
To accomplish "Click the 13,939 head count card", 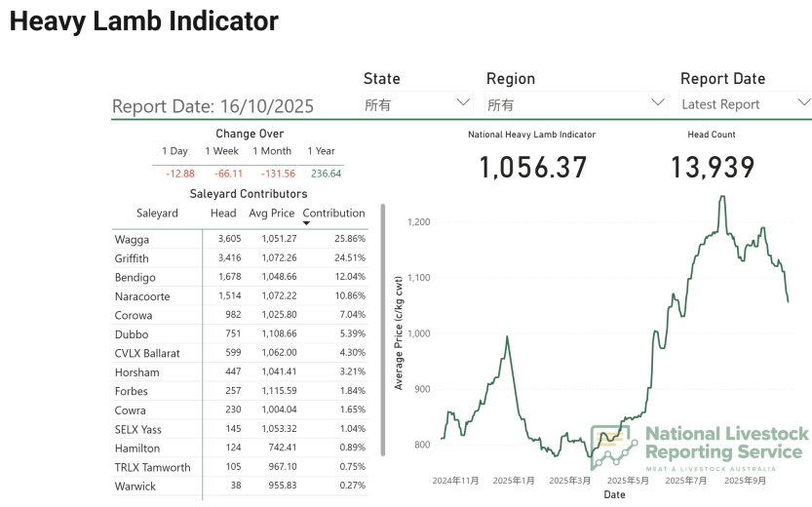I will 712,168.
